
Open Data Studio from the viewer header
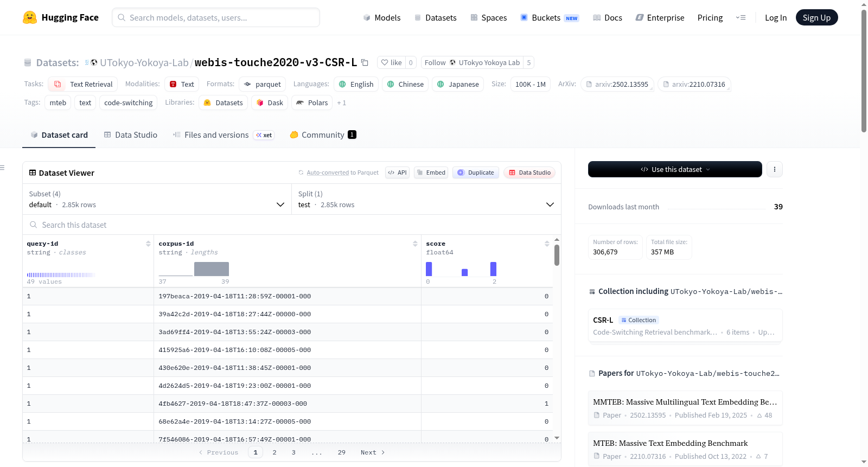pos(529,172)
